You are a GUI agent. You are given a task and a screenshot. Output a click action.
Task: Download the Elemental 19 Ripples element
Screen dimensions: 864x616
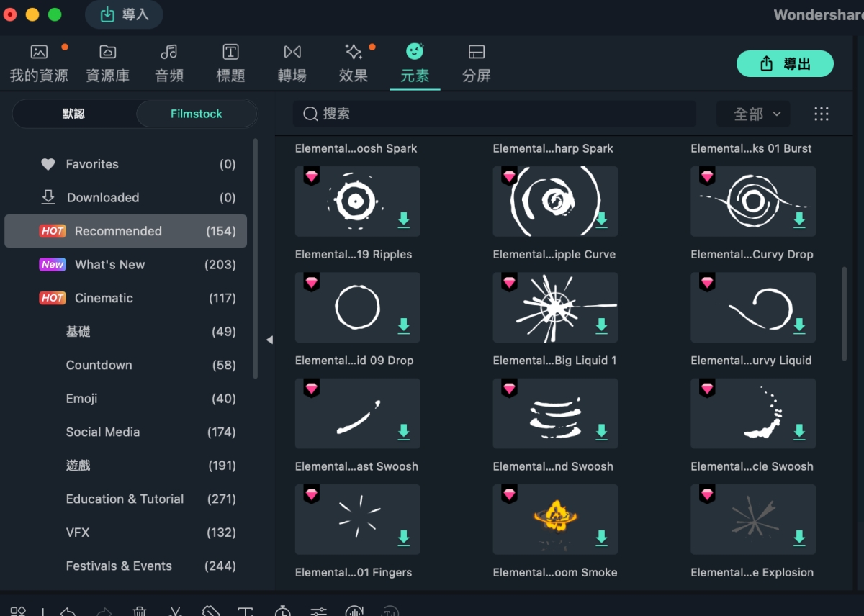click(404, 220)
